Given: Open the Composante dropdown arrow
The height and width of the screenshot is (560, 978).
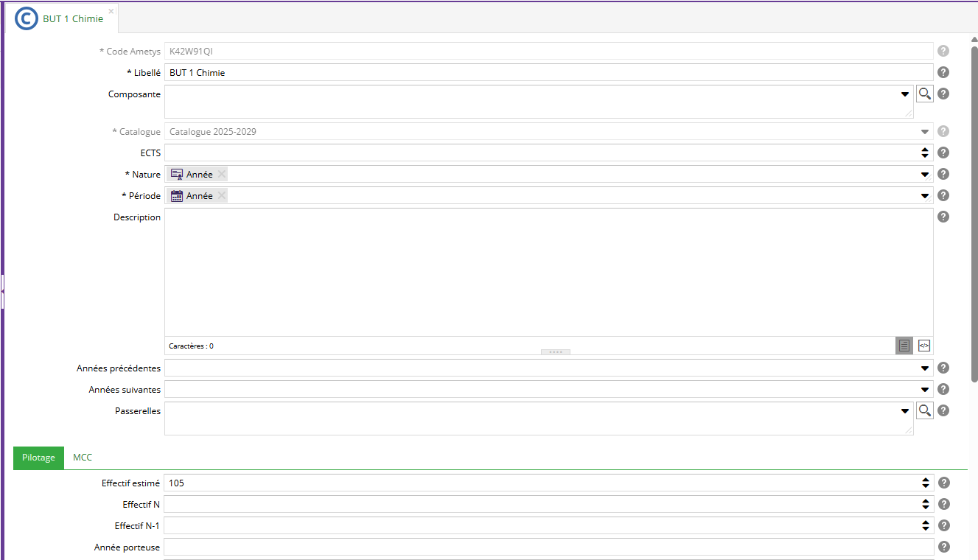Looking at the screenshot, I should pos(905,94).
